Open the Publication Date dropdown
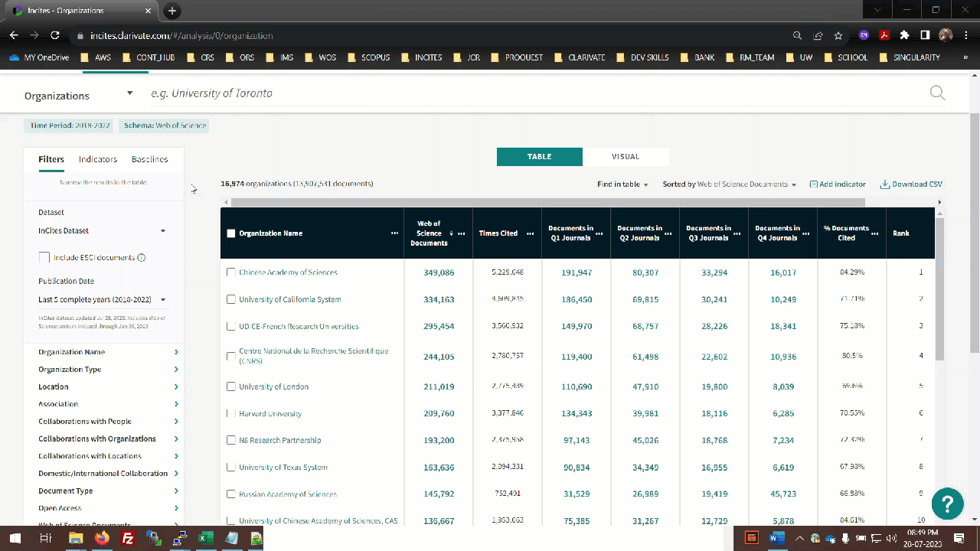The height and width of the screenshot is (551, 980). 103,299
